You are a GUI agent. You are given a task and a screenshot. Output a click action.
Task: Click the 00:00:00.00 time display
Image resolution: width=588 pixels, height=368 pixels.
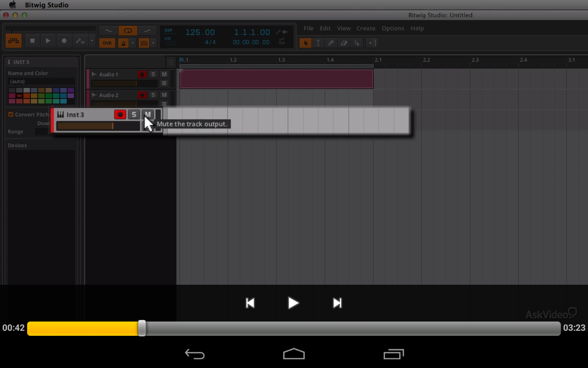click(x=251, y=42)
